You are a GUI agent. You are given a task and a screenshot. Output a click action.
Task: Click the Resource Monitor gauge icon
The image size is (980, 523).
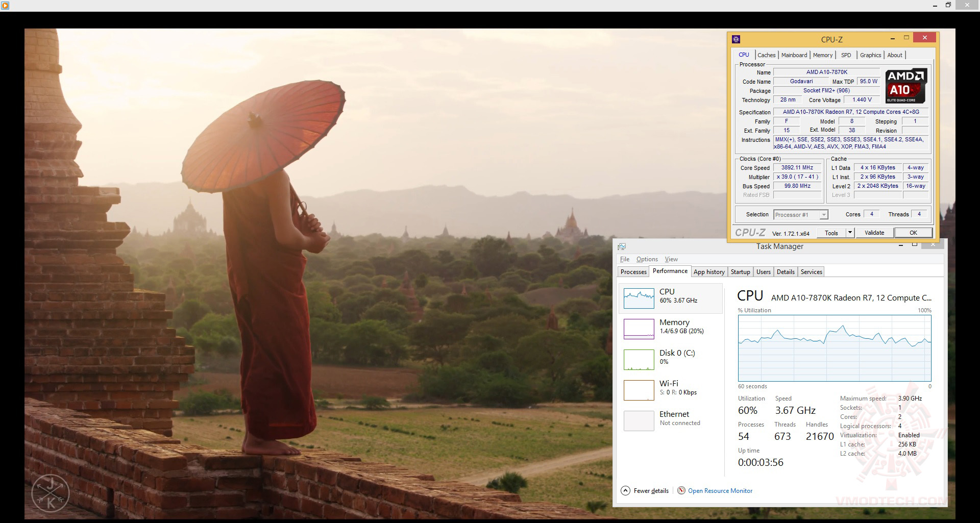(681, 491)
